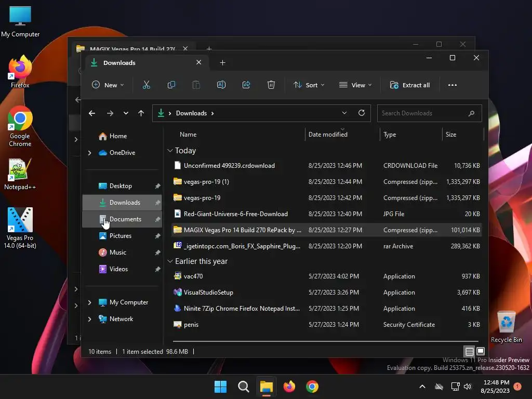Select the Recycle Bin desktop icon
The width and height of the screenshot is (532, 399).
(x=506, y=327)
